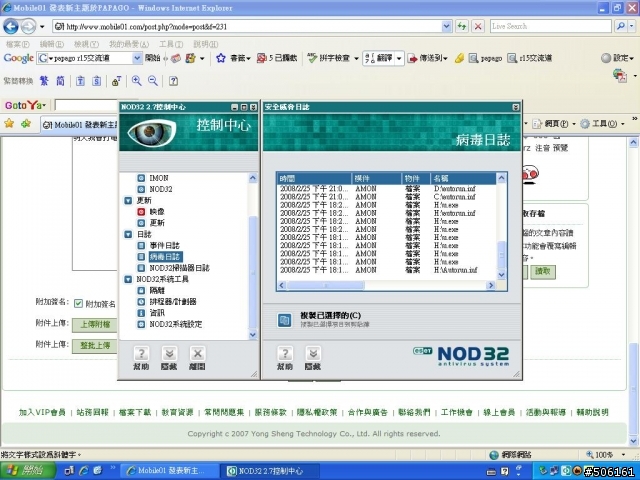Click the 上傳附檔 upload button

(95, 324)
